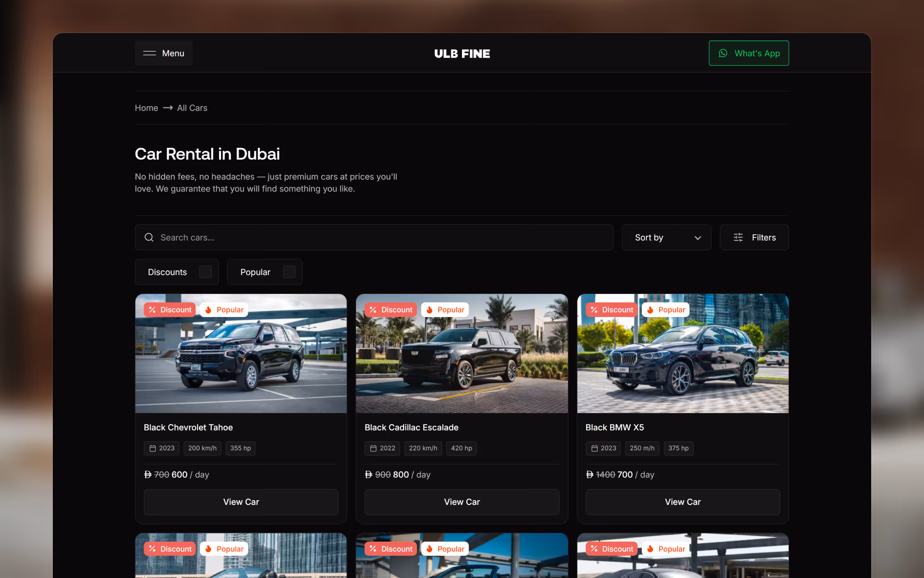Navigate to Home breadcrumb
Screen dimensions: 924x578
pyautogui.click(x=146, y=108)
